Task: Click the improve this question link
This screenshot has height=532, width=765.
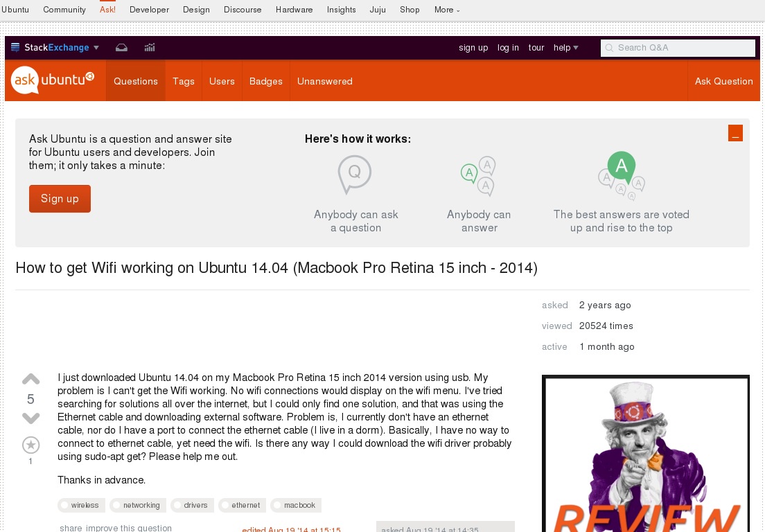Action: click(129, 528)
